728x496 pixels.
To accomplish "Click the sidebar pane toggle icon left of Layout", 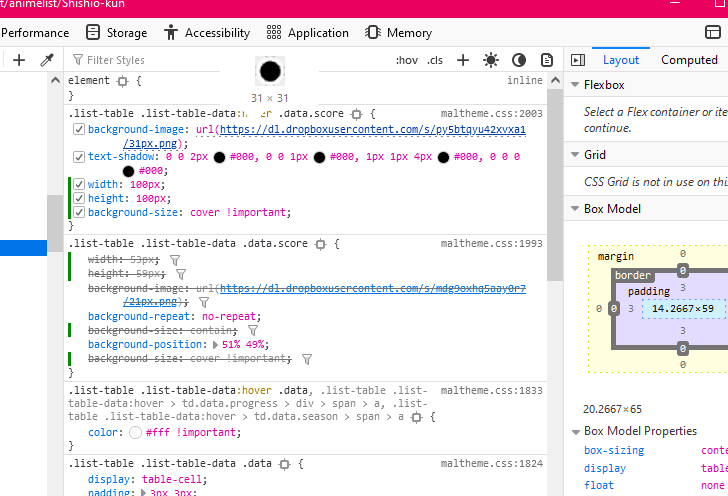I will pyautogui.click(x=577, y=60).
